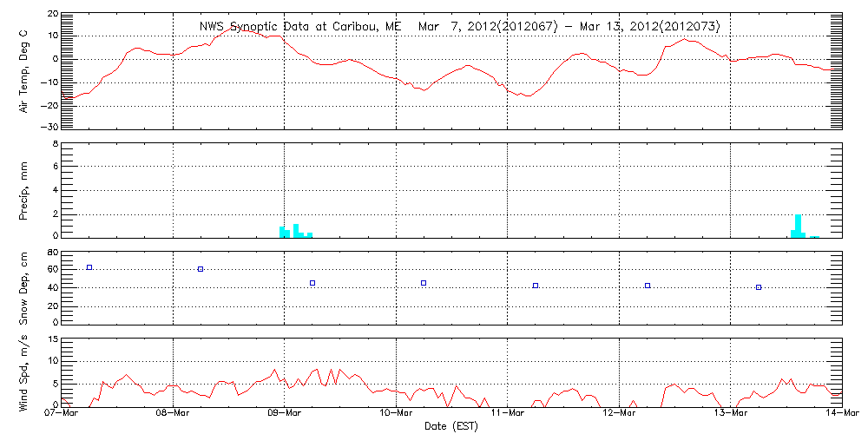The width and height of the screenshot is (868, 434).
Task: Click the first cyan precipitation bar at 09-Mar
Action: pos(282,232)
